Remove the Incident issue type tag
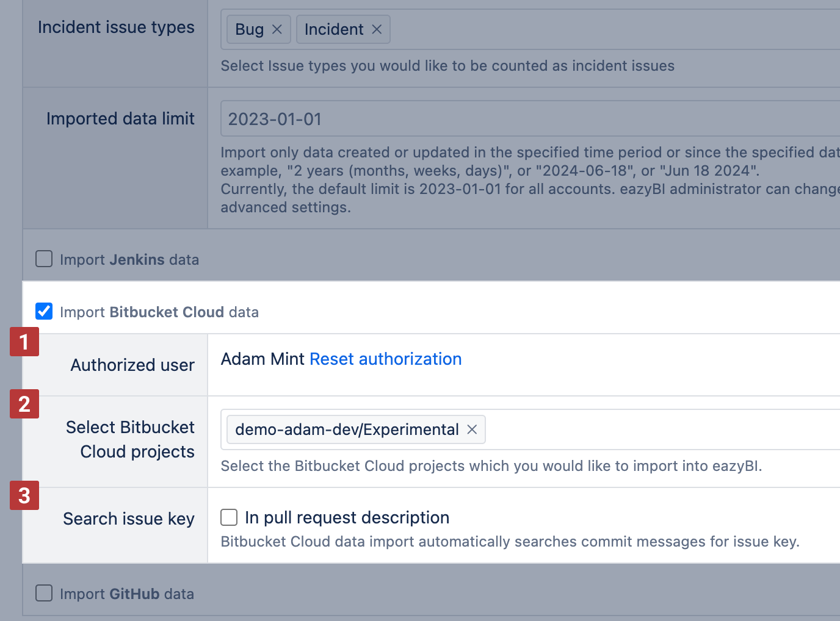This screenshot has height=621, width=840. click(377, 29)
